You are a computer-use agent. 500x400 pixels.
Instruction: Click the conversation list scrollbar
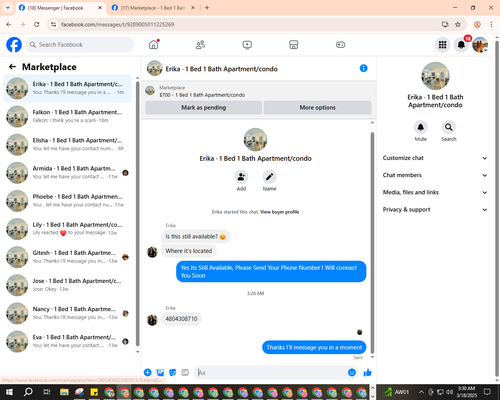138,213
